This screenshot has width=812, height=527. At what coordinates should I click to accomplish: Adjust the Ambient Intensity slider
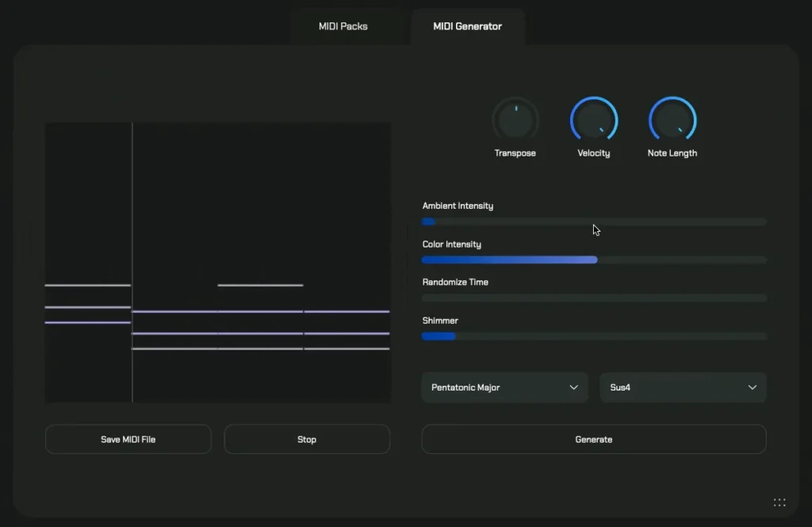pos(594,221)
